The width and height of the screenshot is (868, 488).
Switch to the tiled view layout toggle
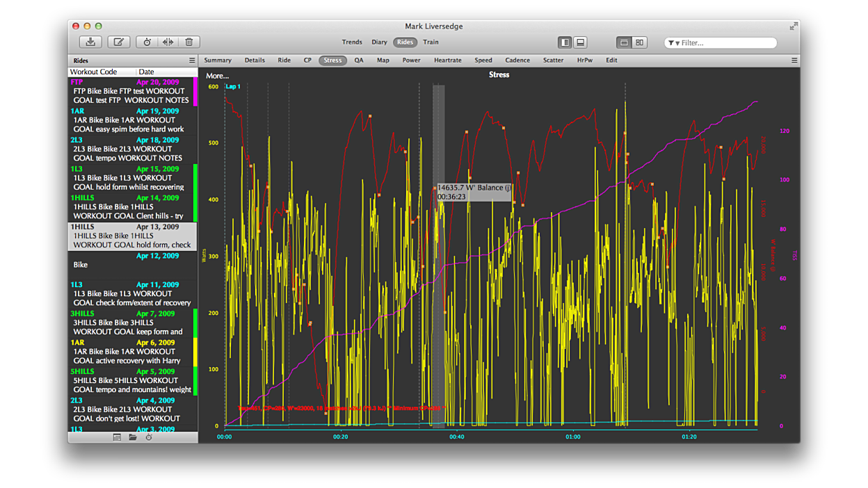(639, 42)
